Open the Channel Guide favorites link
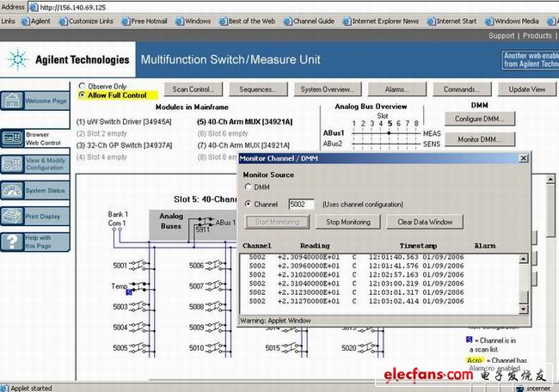The image size is (559, 392). tap(310, 21)
